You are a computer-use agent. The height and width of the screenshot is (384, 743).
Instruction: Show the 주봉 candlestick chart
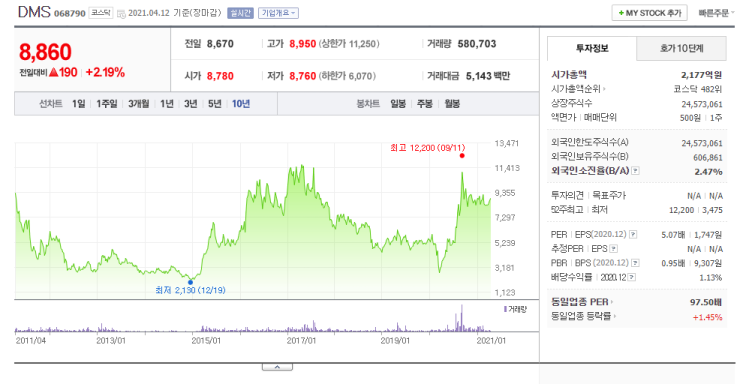[x=425, y=104]
